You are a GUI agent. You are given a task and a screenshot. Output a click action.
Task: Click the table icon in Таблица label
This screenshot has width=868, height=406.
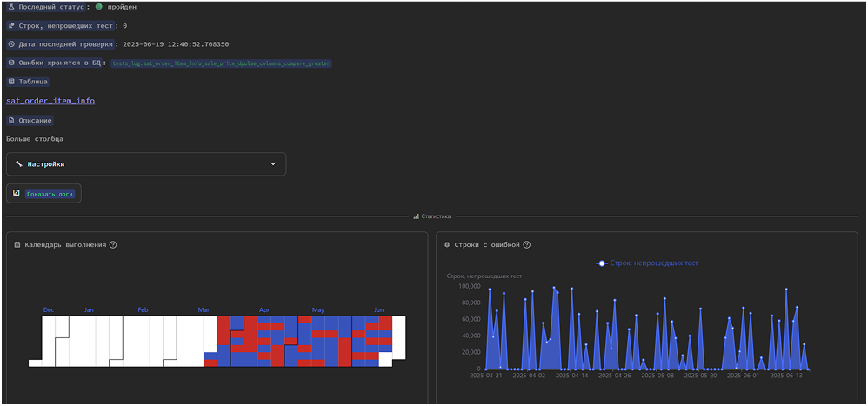pyautogui.click(x=11, y=82)
